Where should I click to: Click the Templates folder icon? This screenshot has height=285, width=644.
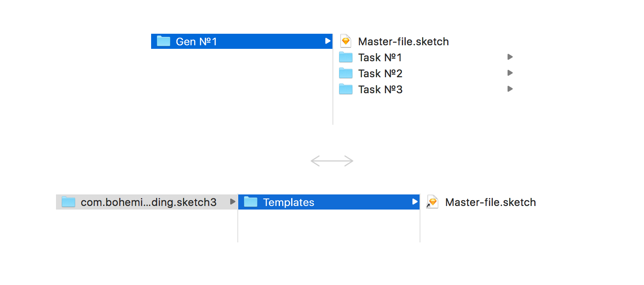pyautogui.click(x=251, y=202)
